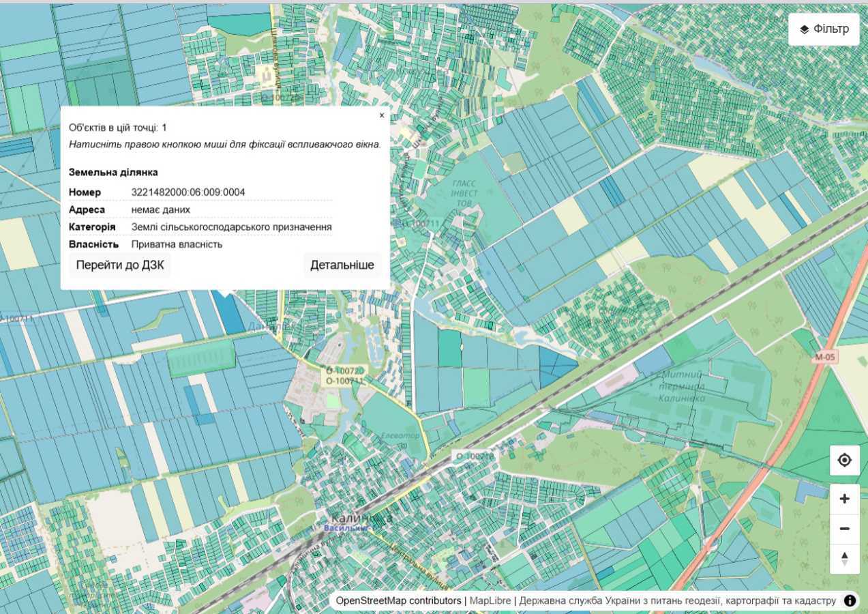Open the MapLibre attribution link
The image size is (868, 614).
click(490, 600)
